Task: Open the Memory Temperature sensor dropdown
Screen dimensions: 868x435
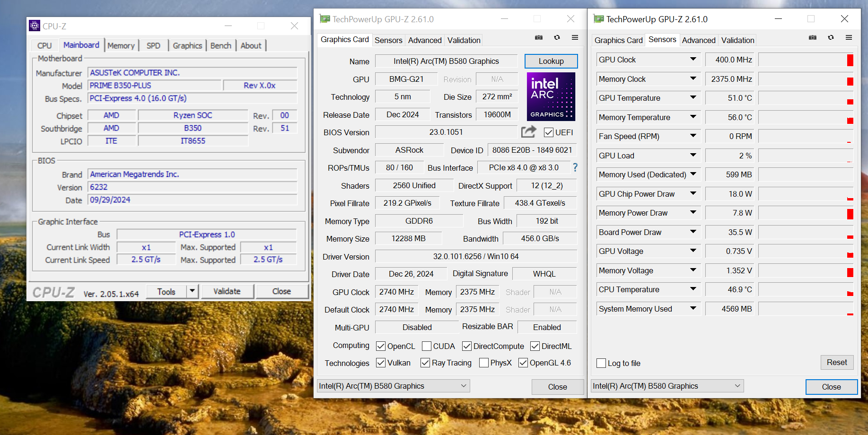Action: tap(693, 117)
